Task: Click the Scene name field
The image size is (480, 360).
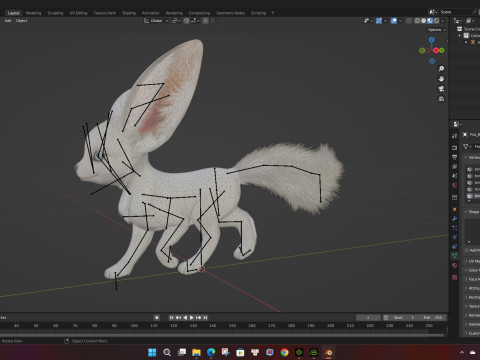Action: point(455,12)
